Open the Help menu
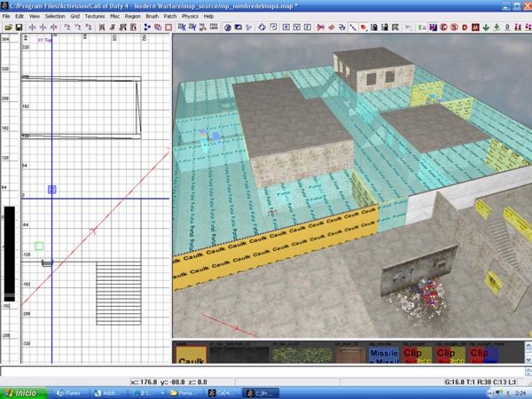 [x=208, y=16]
